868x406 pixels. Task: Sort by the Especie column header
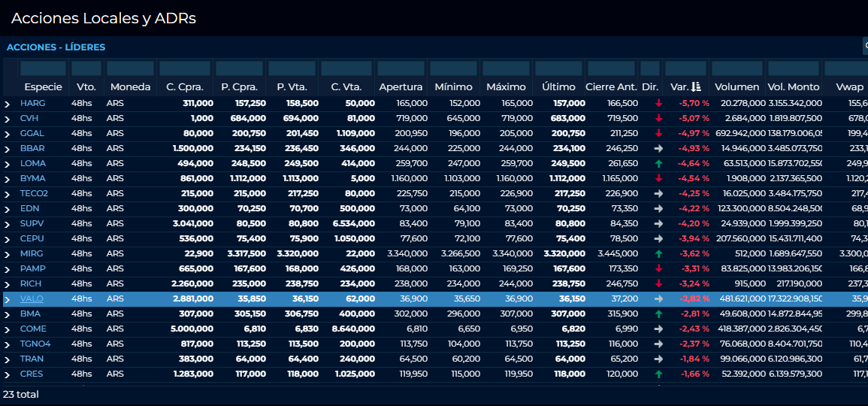43,87
